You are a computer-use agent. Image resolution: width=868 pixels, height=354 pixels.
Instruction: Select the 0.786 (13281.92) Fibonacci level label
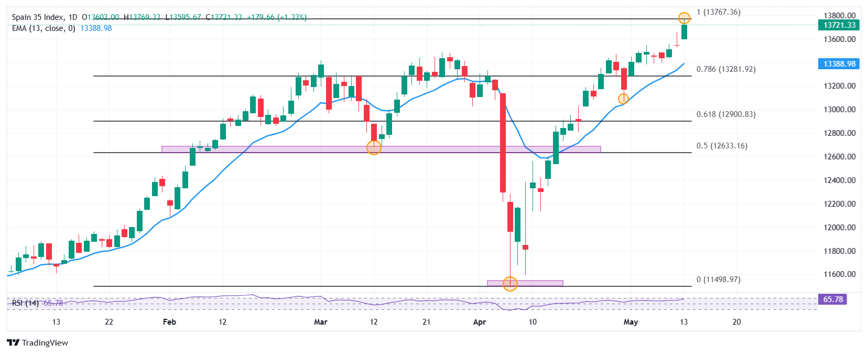(x=726, y=69)
